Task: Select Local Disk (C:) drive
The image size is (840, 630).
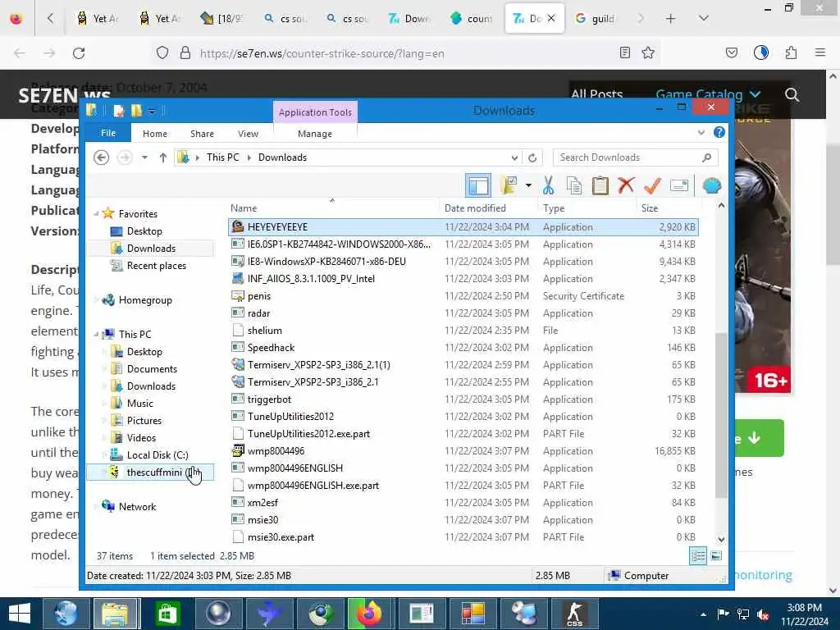Action: 157,454
